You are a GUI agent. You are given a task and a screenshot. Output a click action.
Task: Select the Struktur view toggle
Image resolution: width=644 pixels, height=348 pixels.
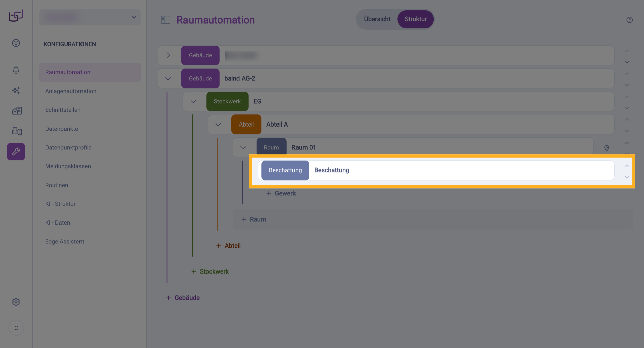(415, 19)
